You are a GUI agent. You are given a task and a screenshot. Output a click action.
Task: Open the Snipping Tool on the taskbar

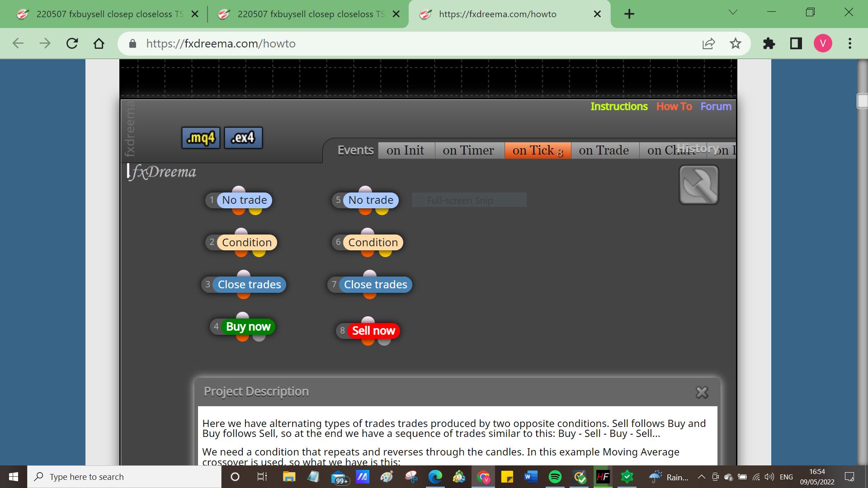(x=411, y=477)
